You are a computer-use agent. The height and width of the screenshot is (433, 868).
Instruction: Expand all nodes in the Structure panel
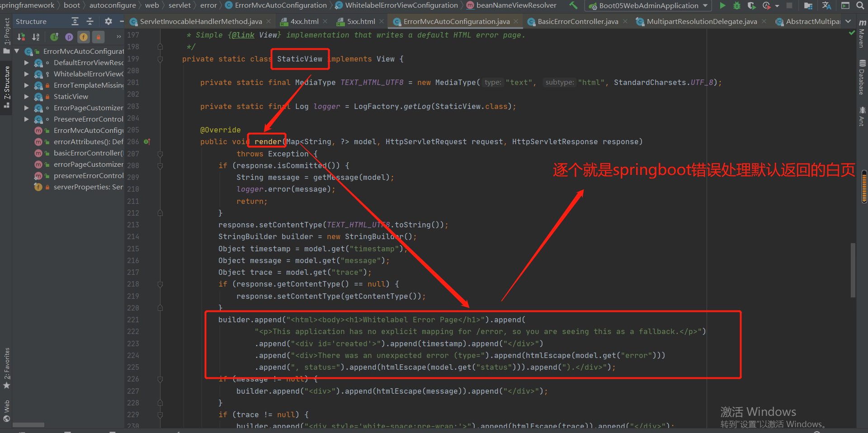75,21
